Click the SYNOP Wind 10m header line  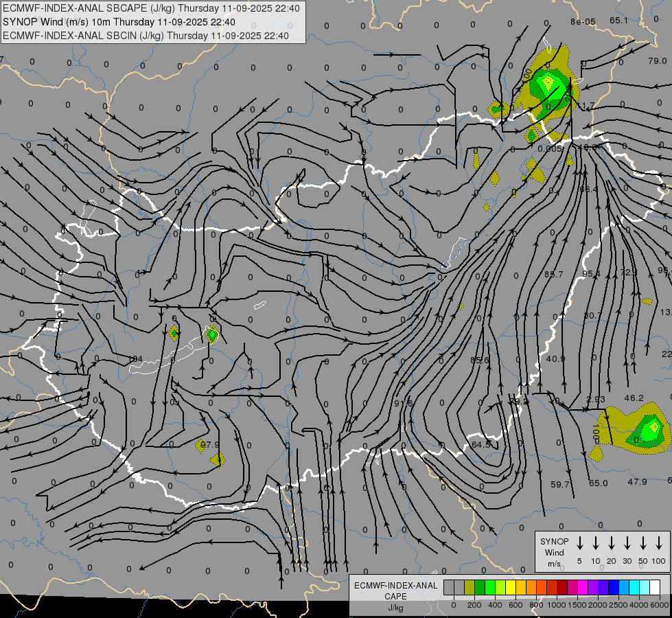tap(119, 22)
